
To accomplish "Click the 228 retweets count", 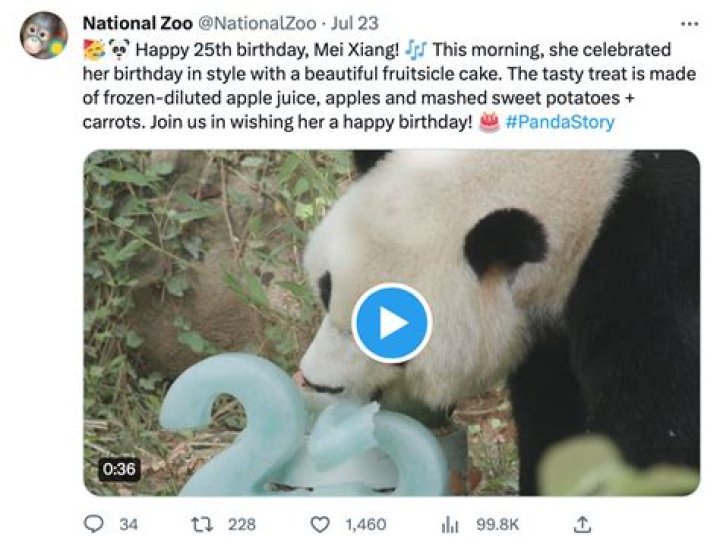I will click(241, 524).
